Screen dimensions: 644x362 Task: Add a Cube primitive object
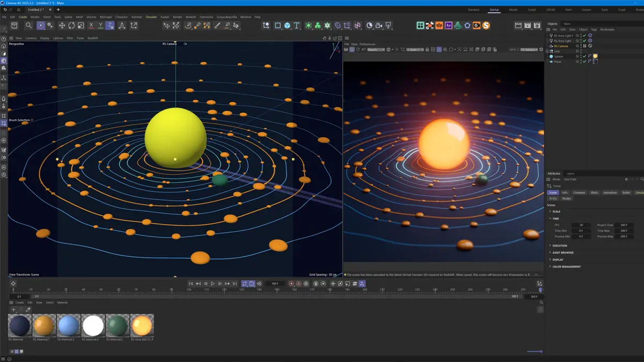click(x=287, y=25)
